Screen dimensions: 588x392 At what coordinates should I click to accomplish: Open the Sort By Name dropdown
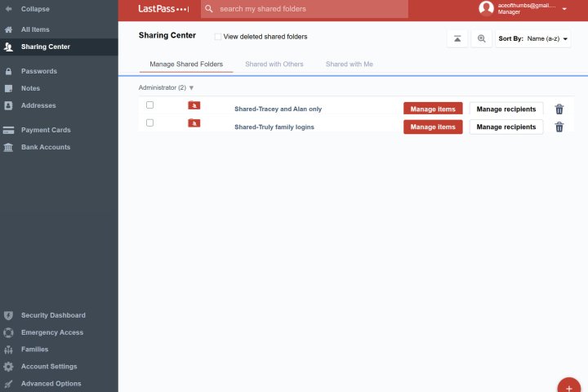[532, 38]
